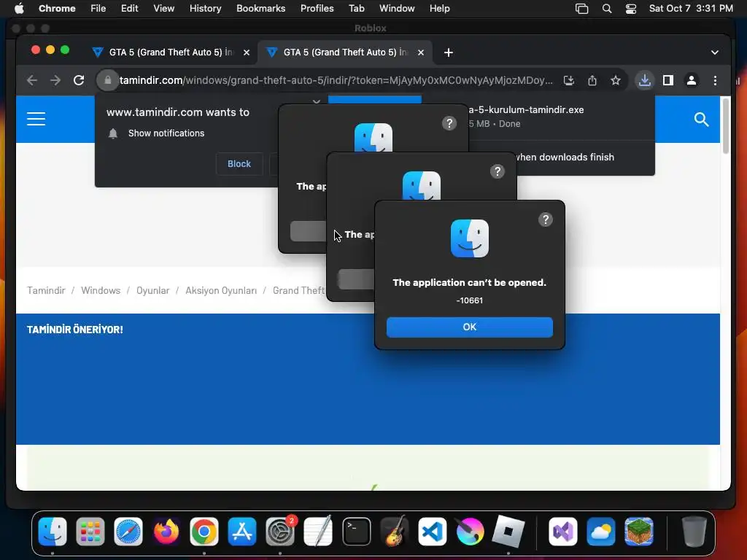Open Spotlight search in menu bar
This screenshot has height=560, width=747.
[x=606, y=9]
